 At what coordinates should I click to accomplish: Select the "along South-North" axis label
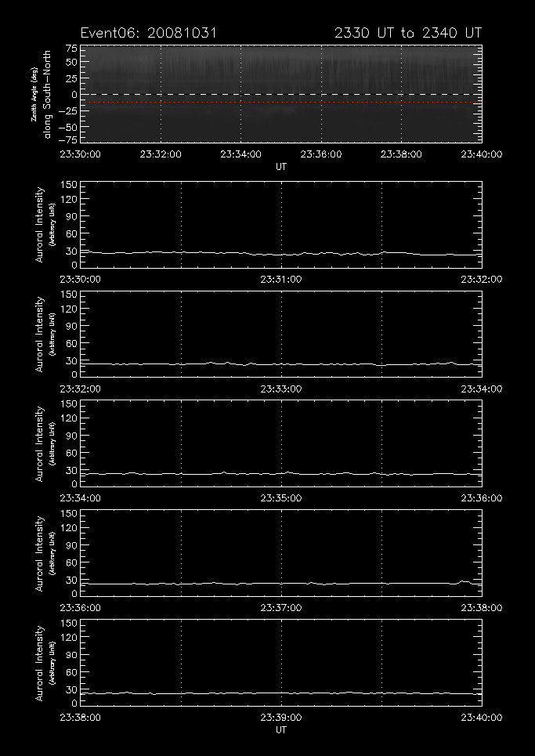click(47, 95)
